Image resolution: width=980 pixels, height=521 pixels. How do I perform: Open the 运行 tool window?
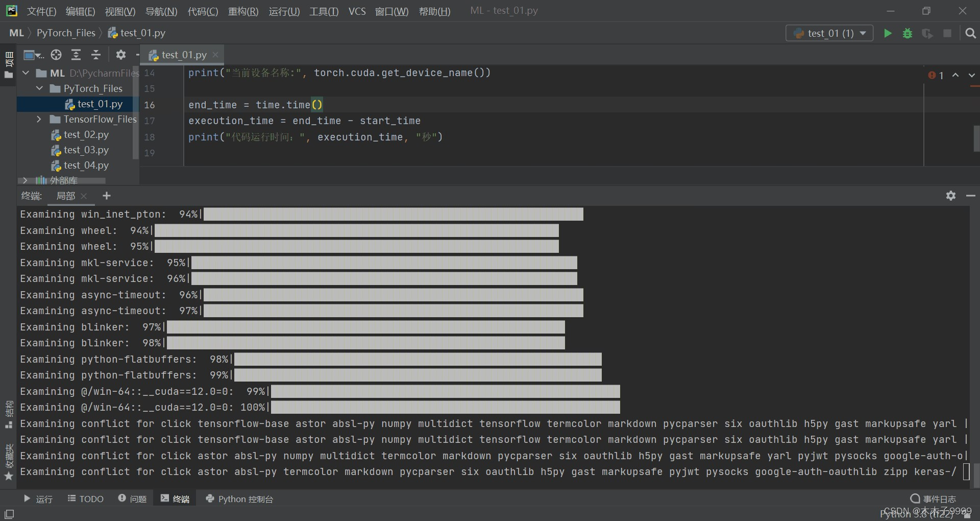38,499
